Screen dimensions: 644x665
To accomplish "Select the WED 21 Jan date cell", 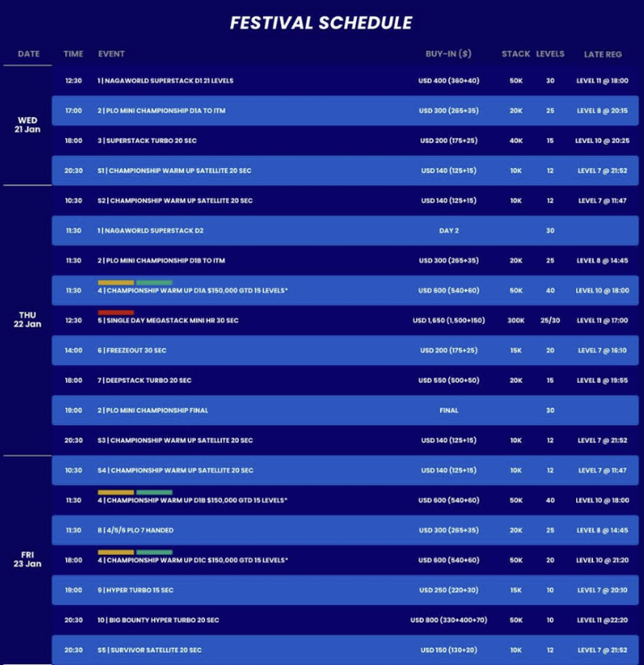I will 29,124.
